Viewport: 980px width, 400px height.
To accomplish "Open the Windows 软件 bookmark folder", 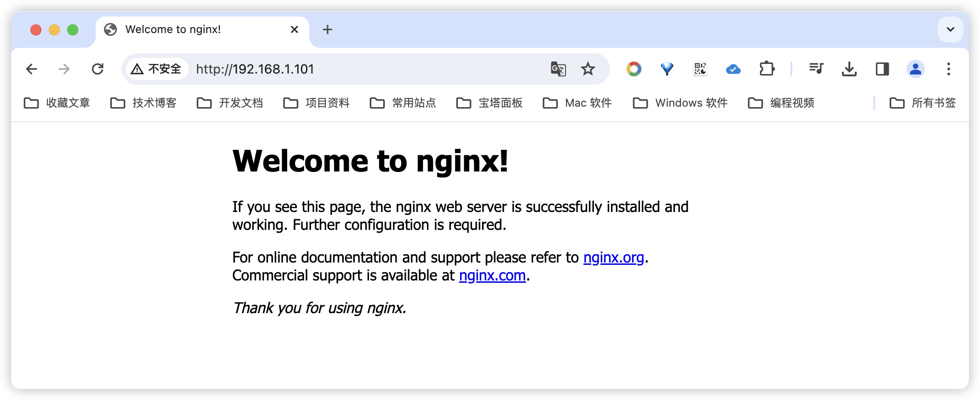I will coord(680,103).
